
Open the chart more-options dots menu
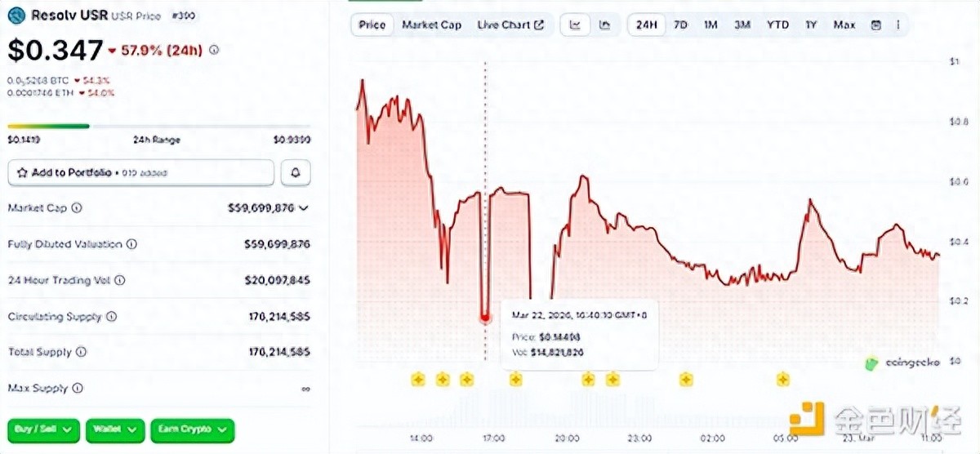(x=898, y=24)
